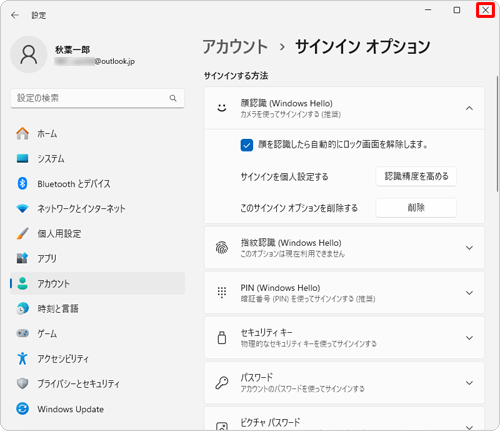The width and height of the screenshot is (500, 431).
Task: Click the password key icon
Action: click(222, 383)
